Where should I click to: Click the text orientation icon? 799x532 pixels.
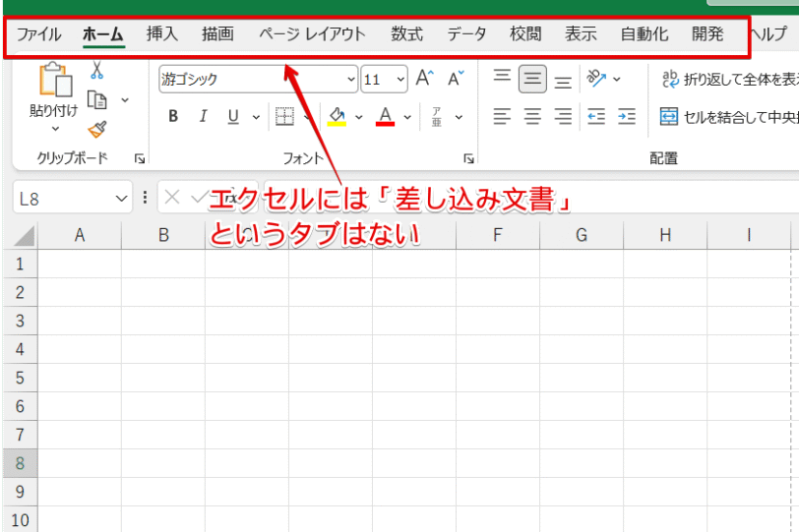pyautogui.click(x=596, y=79)
